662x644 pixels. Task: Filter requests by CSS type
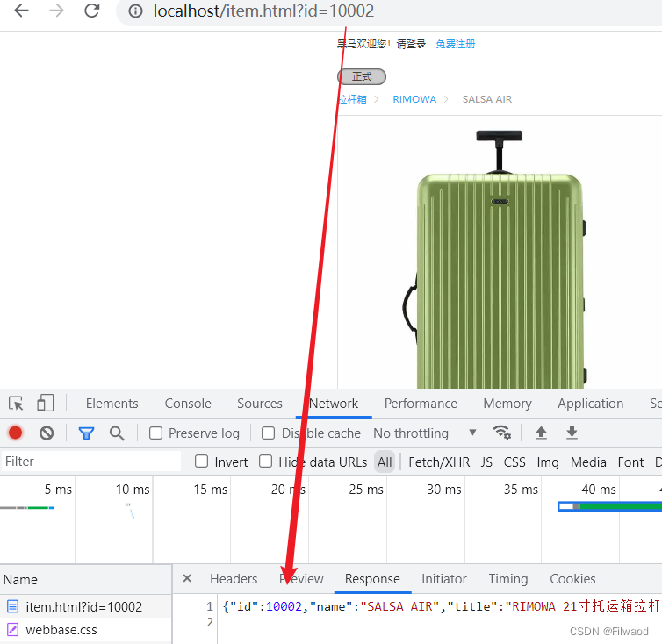(514, 462)
